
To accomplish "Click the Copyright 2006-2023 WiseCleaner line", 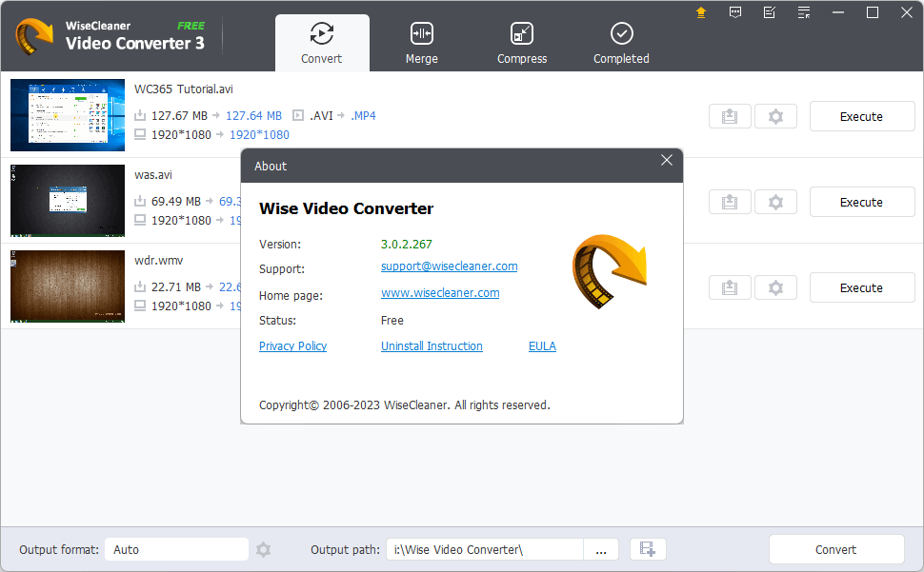I will (x=405, y=404).
